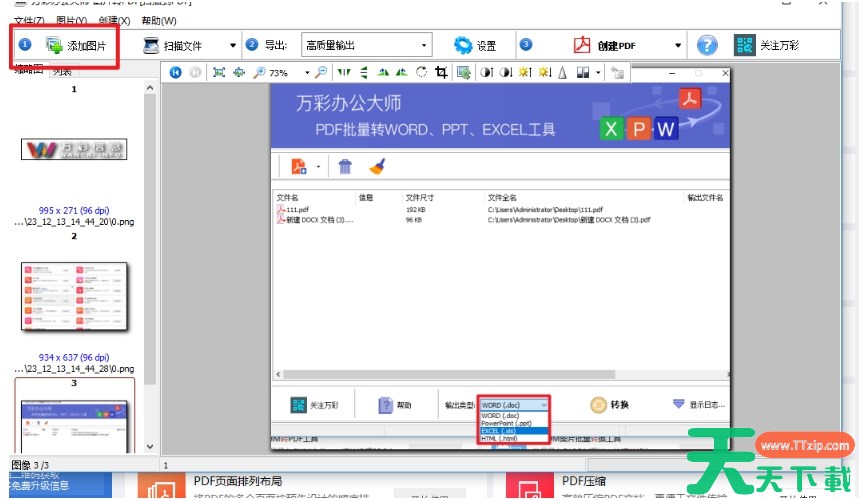Select thumbnail 1 with the logo image

tap(74, 150)
